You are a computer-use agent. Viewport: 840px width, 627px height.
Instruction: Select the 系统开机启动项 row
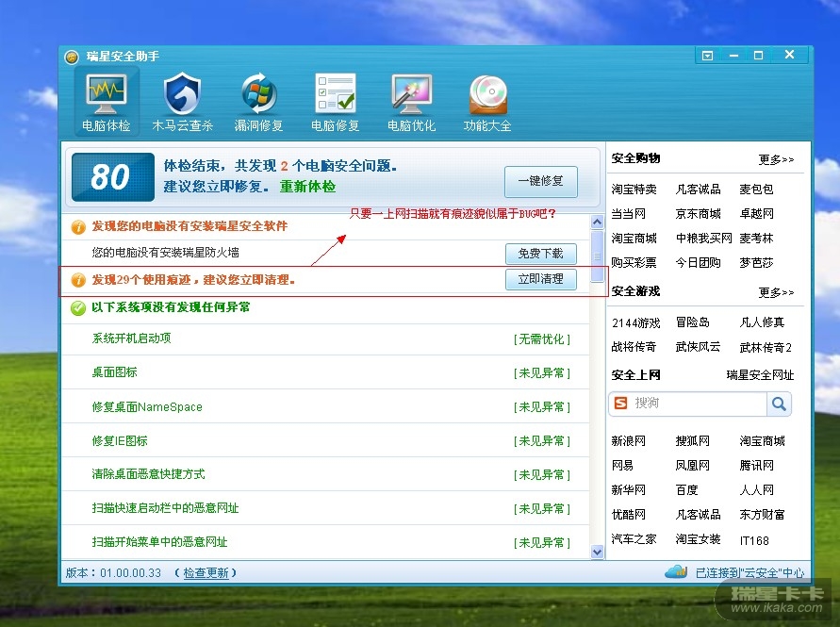(x=325, y=338)
